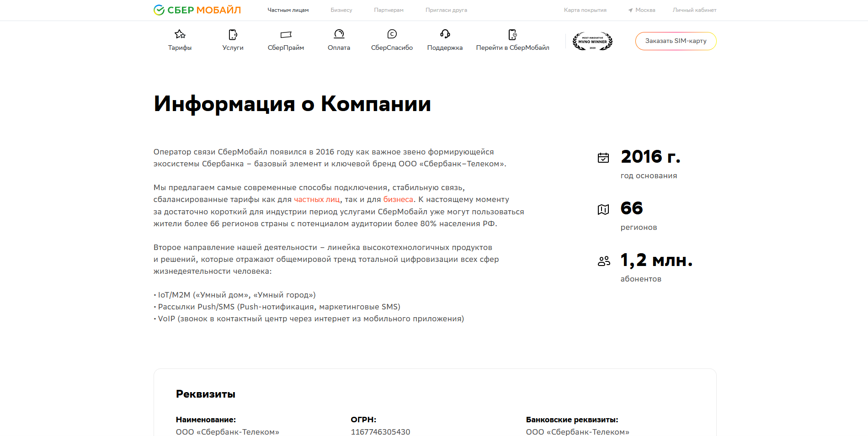Click the Информация о Компании heading
The height and width of the screenshot is (436, 868).
(x=292, y=104)
